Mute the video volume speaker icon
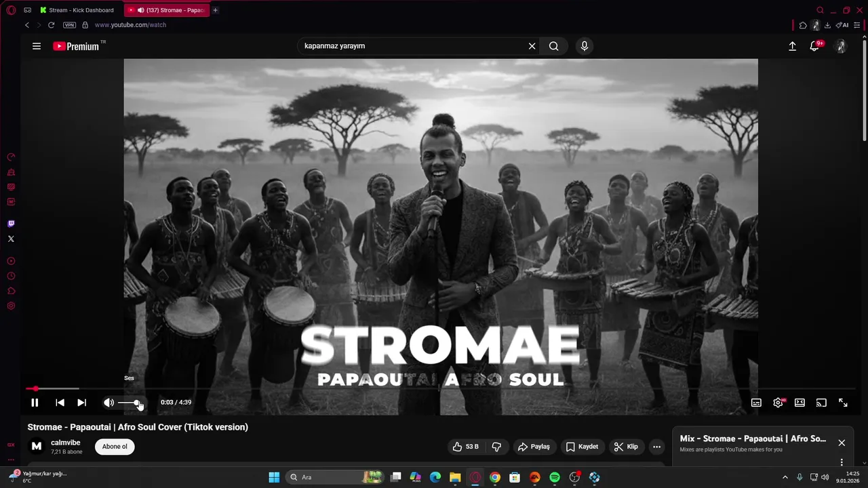The width and height of the screenshot is (868, 488). coord(108,403)
